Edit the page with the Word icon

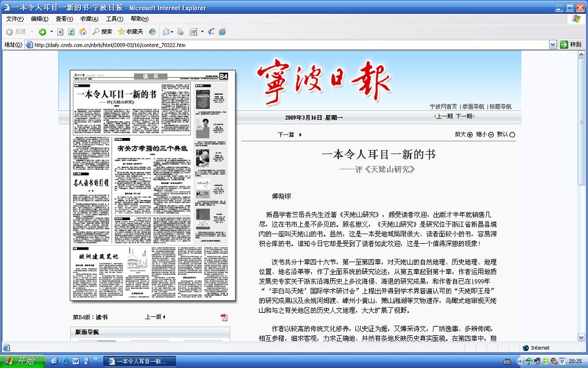[x=194, y=32]
